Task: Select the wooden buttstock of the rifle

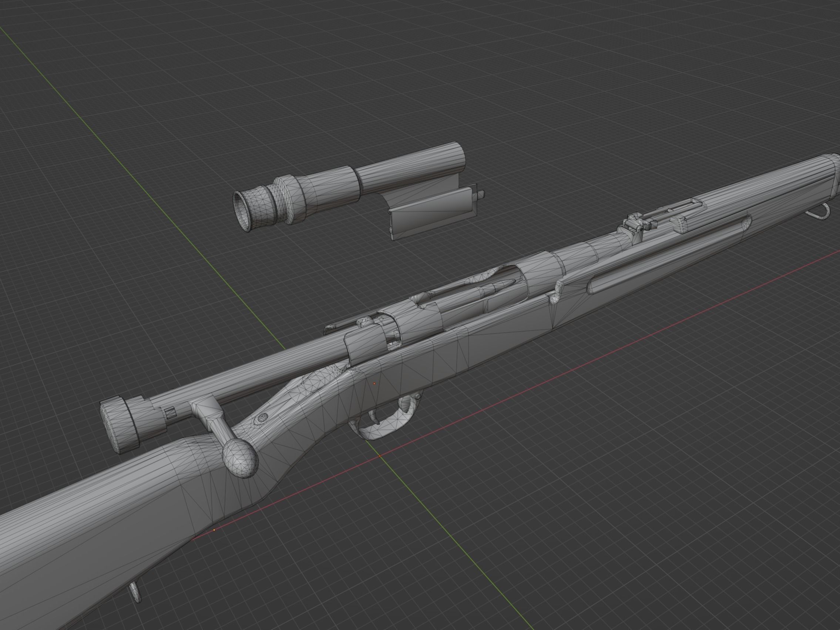Action: click(95, 532)
